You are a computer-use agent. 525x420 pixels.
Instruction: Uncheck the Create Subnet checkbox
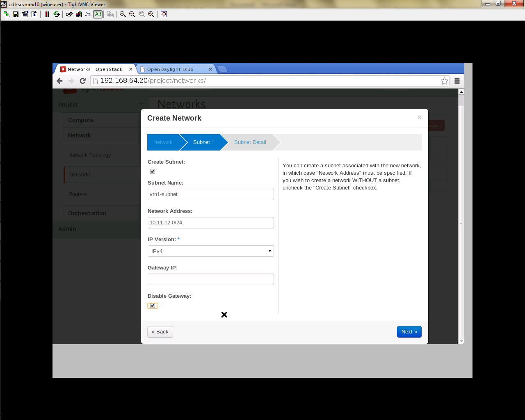click(153, 171)
